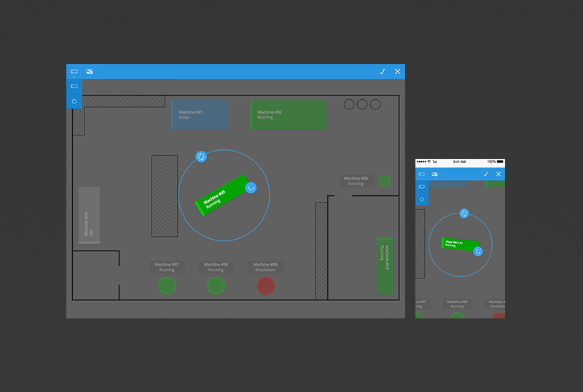
Task: Click the green circle under desktop Machine #07
Action: pyautogui.click(x=167, y=286)
